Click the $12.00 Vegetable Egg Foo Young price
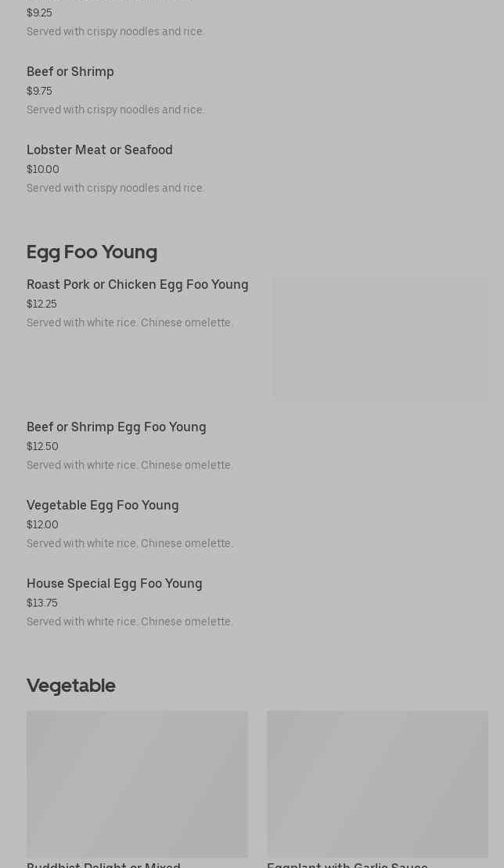The height and width of the screenshot is (868, 504). (42, 525)
